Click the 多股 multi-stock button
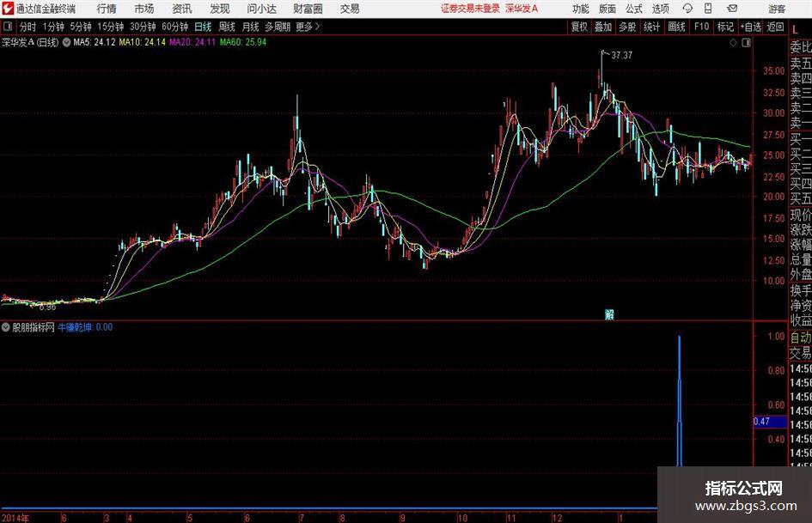This screenshot has height=523, width=812. point(627,27)
